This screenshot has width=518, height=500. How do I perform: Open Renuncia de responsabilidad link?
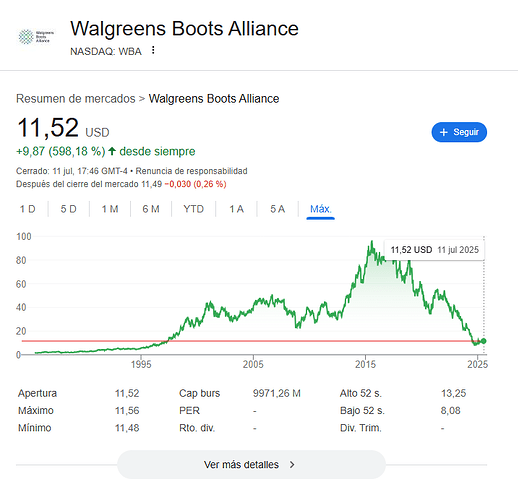coord(191,171)
